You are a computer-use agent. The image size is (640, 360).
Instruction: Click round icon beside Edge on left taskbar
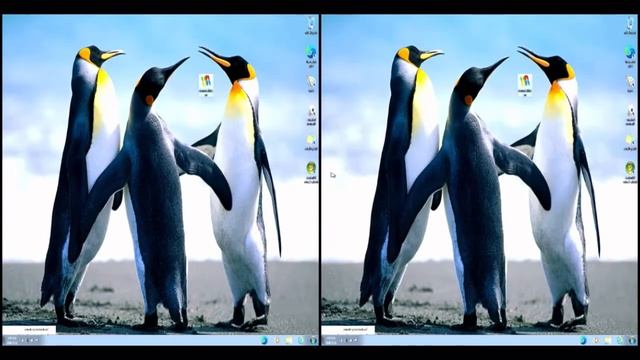click(277, 340)
